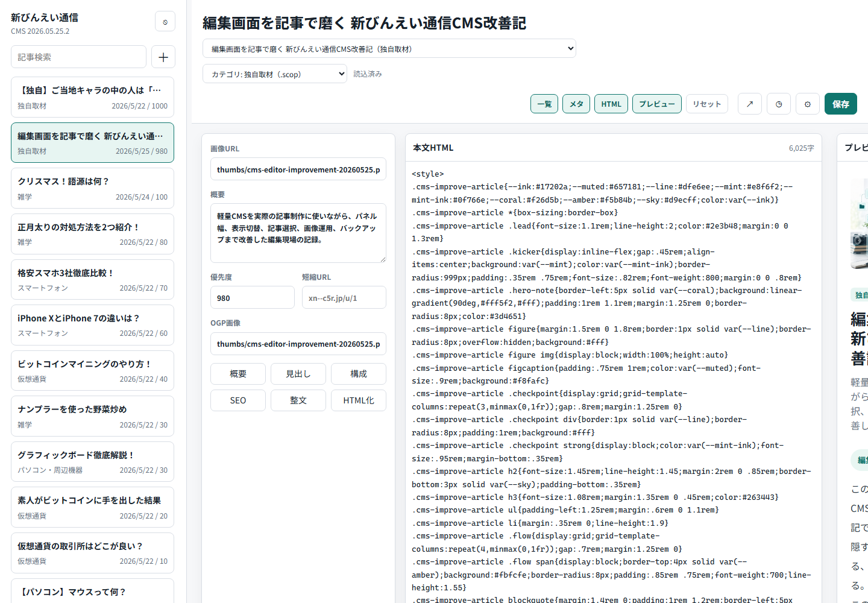Click the 短縮URL field
The height and width of the screenshot is (603, 868).
[x=344, y=298]
